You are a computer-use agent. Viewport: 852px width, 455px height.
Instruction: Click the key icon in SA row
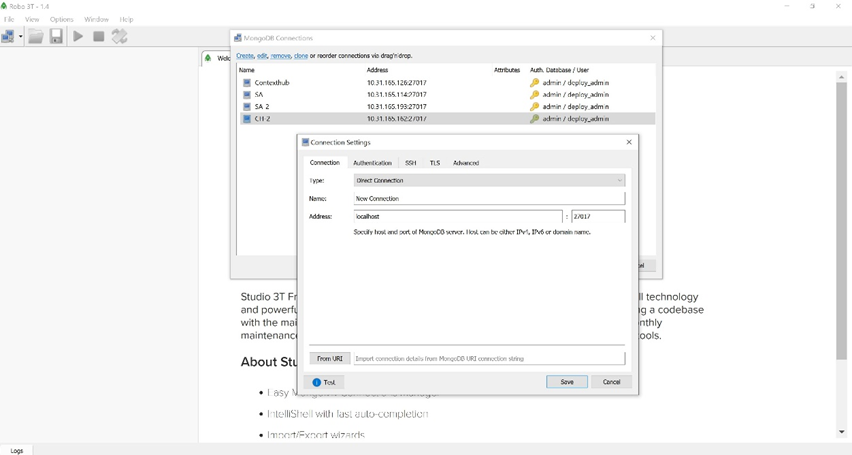535,95
